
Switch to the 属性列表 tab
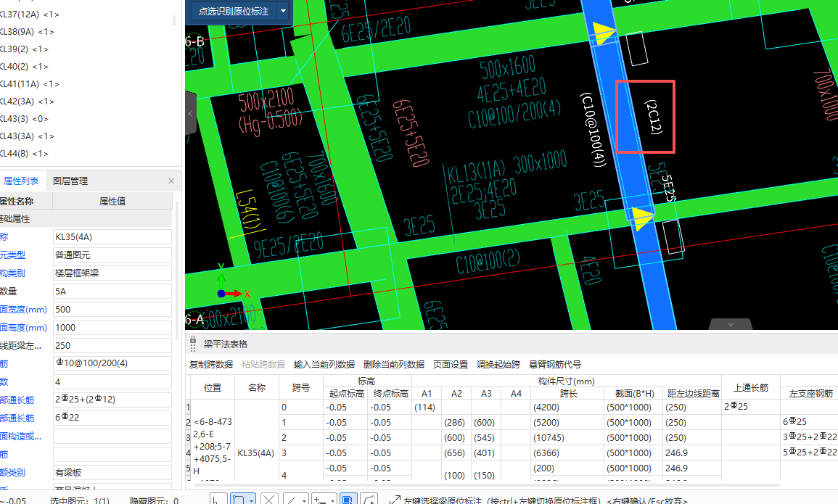click(21, 181)
